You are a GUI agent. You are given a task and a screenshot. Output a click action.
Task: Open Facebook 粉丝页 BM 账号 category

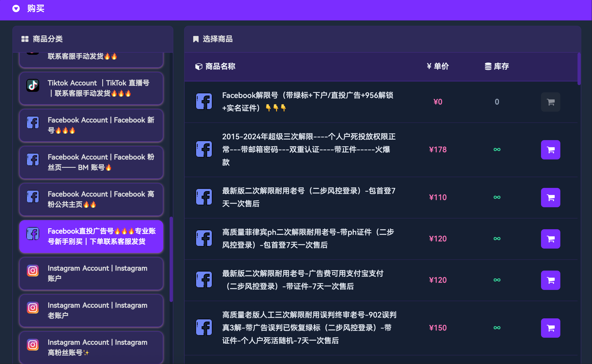[91, 162]
